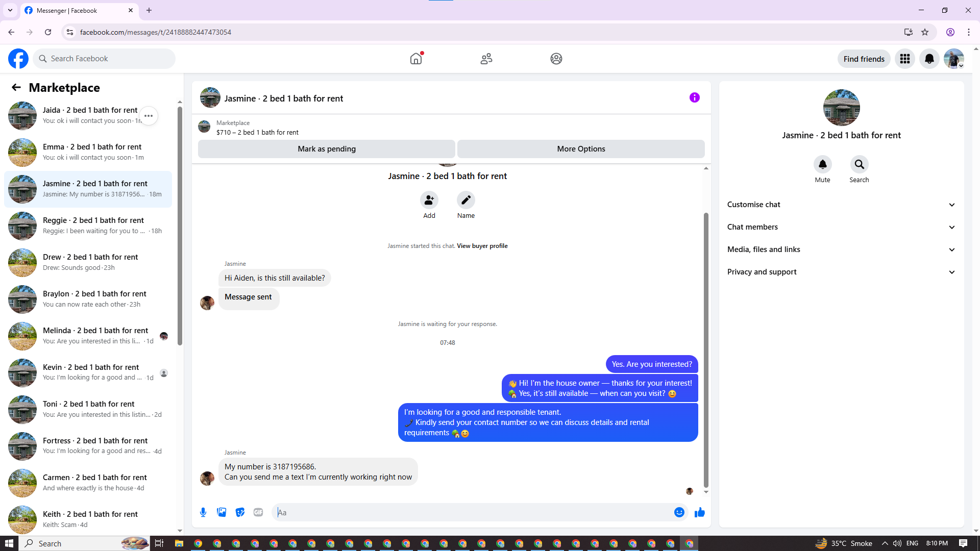Viewport: 980px width, 551px height.
Task: Mute this conversation
Action: point(823,164)
